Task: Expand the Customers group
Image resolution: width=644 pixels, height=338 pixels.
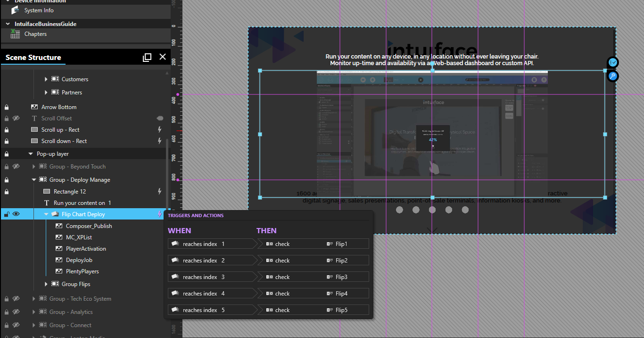Action: 46,79
